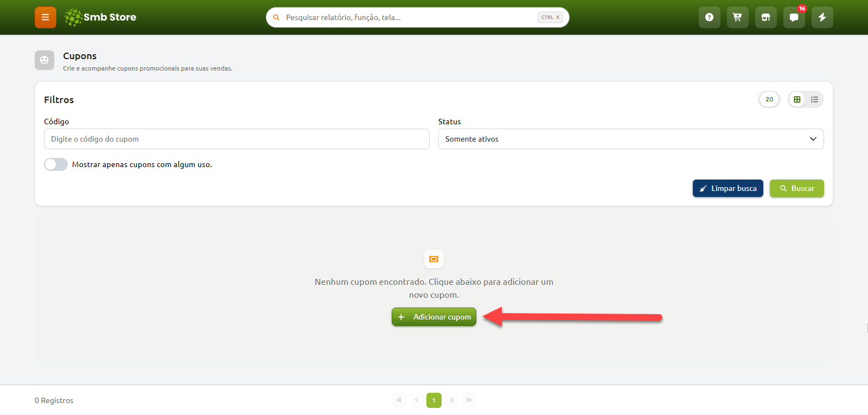The width and height of the screenshot is (868, 415).
Task: Open the shopping cart icon
Action: tap(738, 17)
